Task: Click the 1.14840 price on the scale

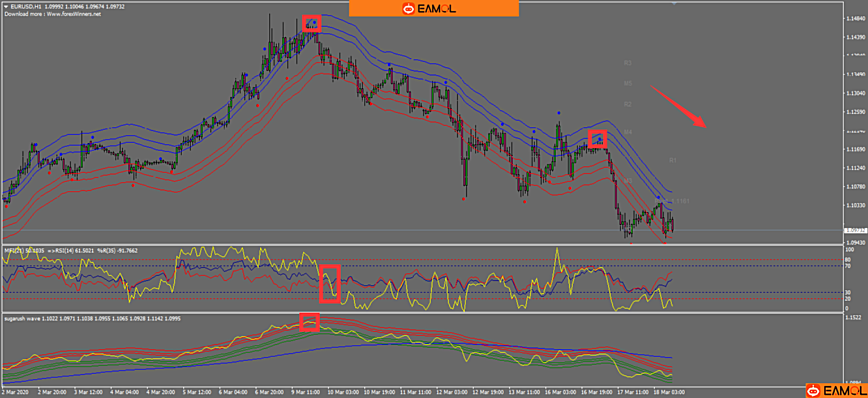Action: coord(854,19)
